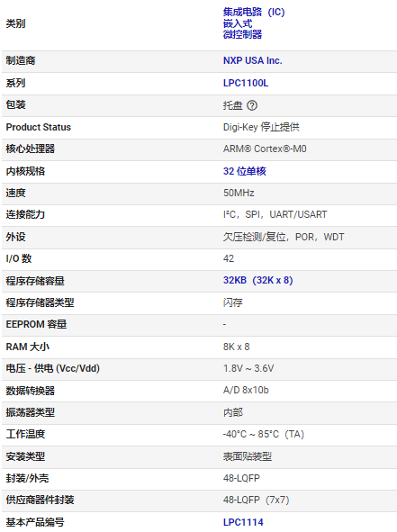The height and width of the screenshot is (532, 397).
Task: Open the LPC1100L series link
Action: [246, 83]
